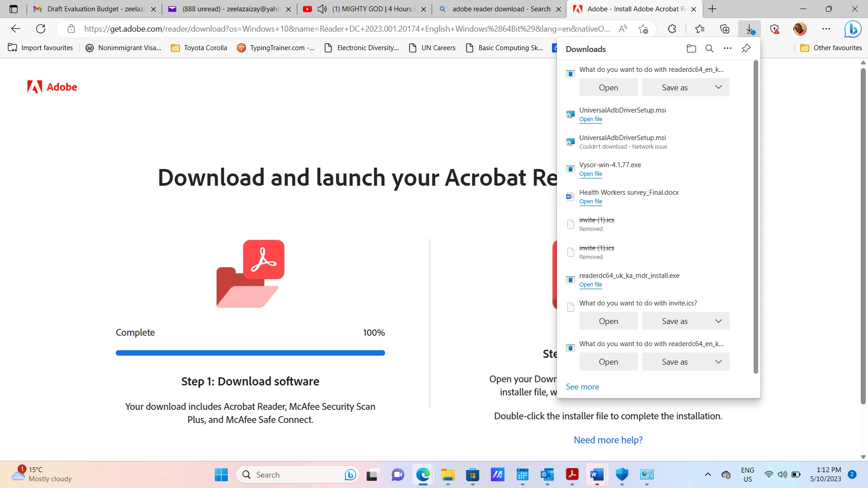Click the Downloads panel vertical scrollbar

755,217
